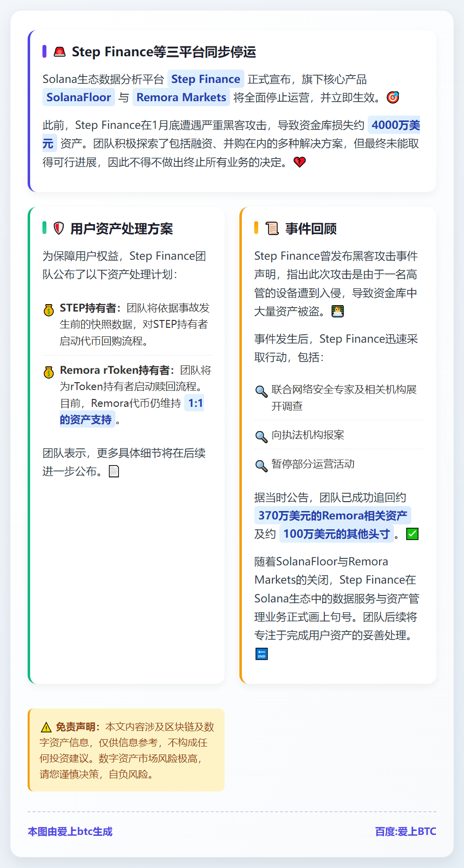Click the magnifier icon beside 联合网络安全专家
Viewport: 464px width, 868px height.
[261, 391]
